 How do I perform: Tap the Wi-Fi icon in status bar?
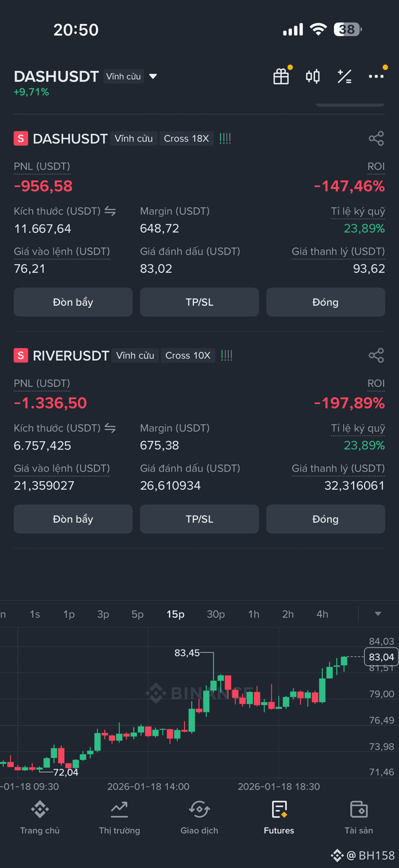(318, 29)
